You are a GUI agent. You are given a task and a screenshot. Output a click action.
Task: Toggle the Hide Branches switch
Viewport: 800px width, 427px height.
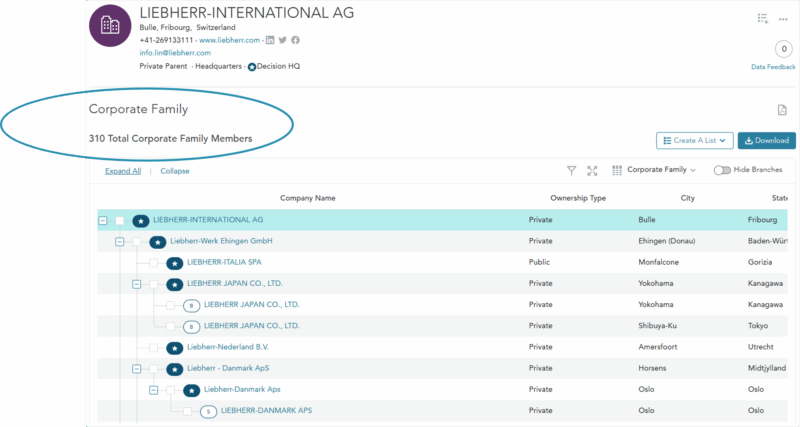722,170
